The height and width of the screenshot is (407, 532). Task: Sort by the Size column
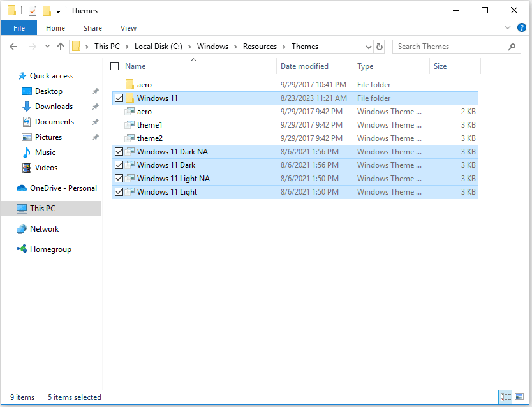[x=440, y=66]
